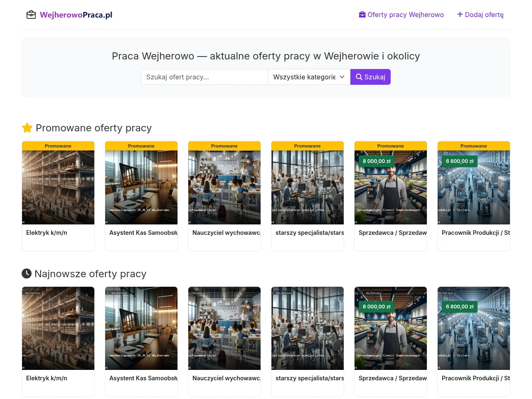Click the 6 800,00 zł badge in Najnowsze
The image size is (532, 399).
pos(460,307)
